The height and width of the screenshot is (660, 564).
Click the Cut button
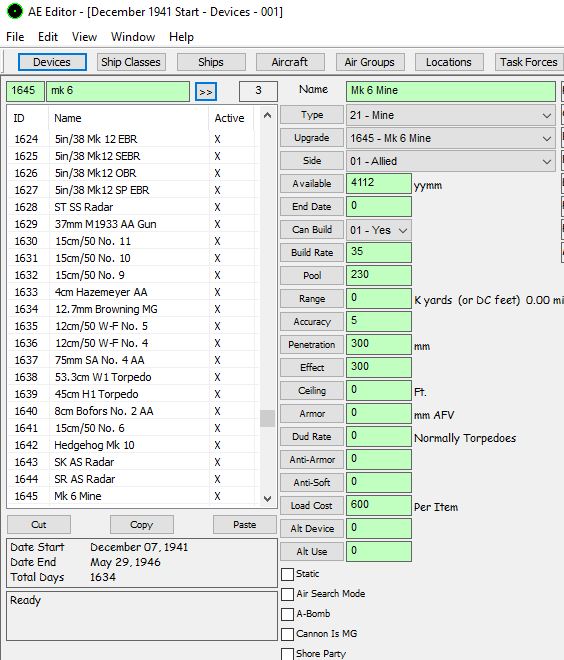click(x=39, y=524)
